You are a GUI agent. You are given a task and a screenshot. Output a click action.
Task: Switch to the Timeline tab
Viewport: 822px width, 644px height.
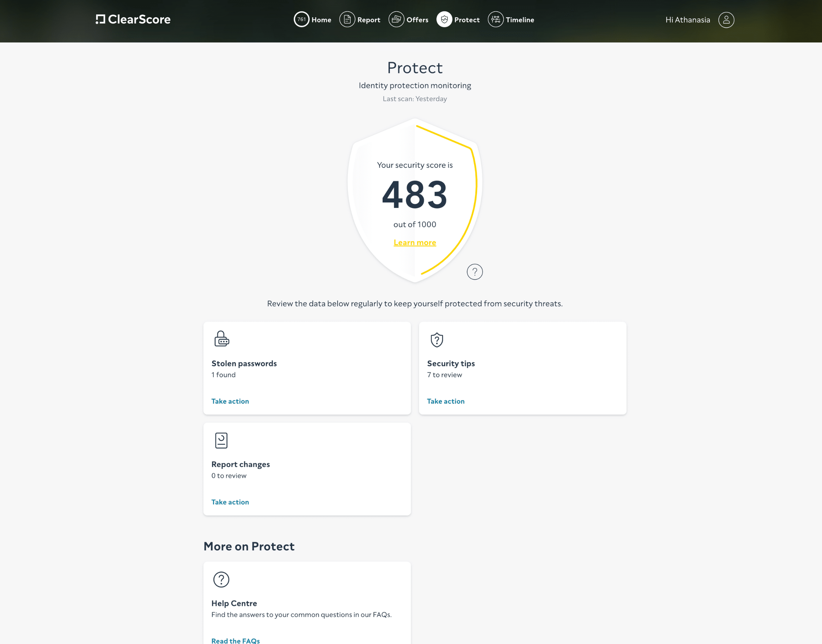520,20
